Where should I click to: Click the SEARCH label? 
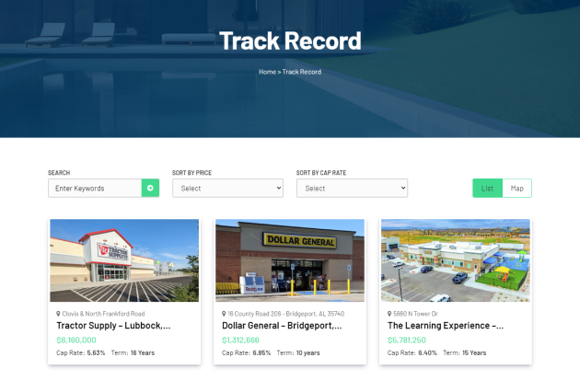tap(59, 173)
